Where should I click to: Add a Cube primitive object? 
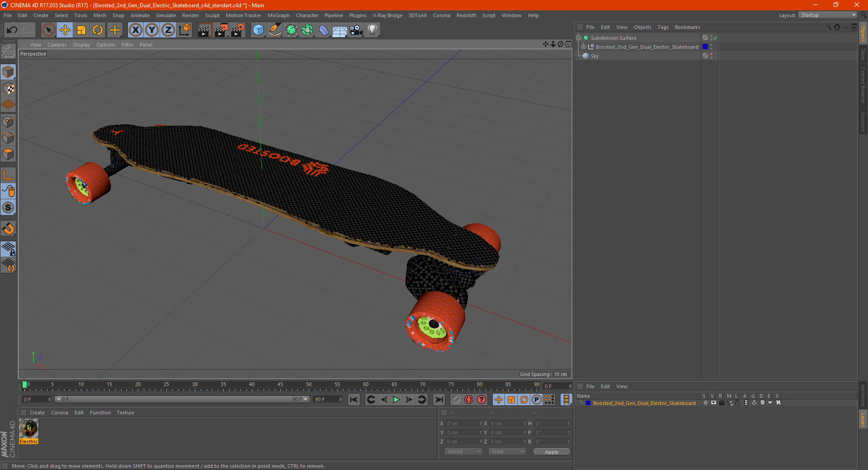(258, 30)
